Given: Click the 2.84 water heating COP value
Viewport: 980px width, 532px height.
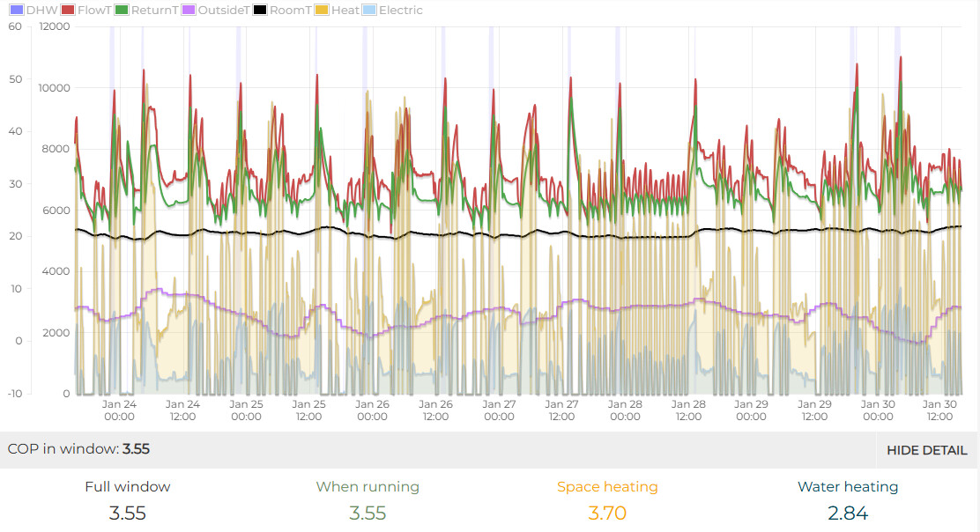Looking at the screenshot, I should tap(848, 513).
